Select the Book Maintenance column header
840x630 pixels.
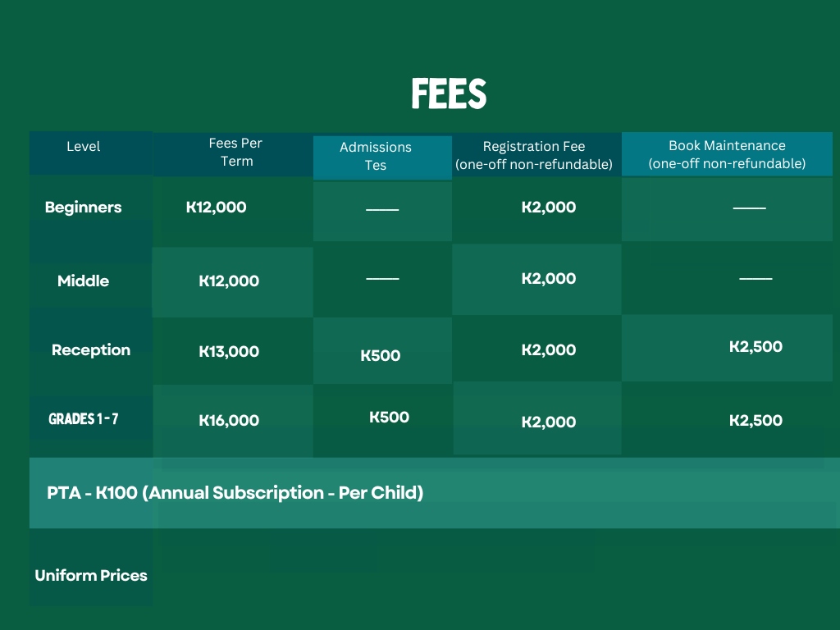(x=727, y=154)
